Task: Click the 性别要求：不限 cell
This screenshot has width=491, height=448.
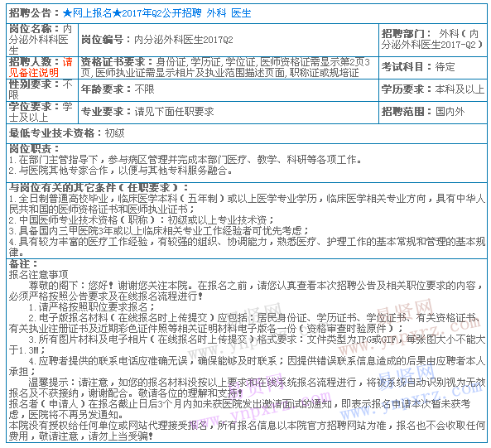Action: tap(42, 90)
